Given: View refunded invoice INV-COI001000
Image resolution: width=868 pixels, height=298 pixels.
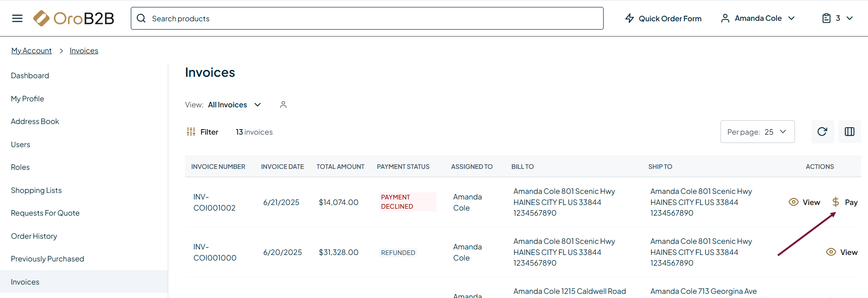Looking at the screenshot, I should pos(842,252).
